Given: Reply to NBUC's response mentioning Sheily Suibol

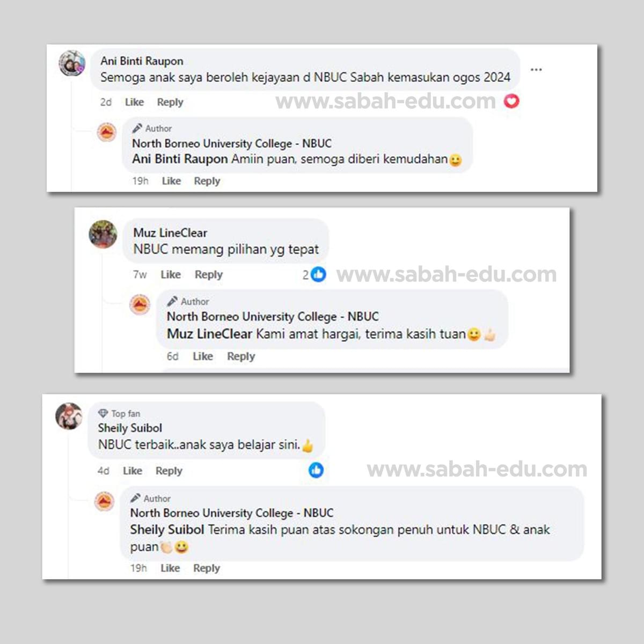Looking at the screenshot, I should (207, 568).
